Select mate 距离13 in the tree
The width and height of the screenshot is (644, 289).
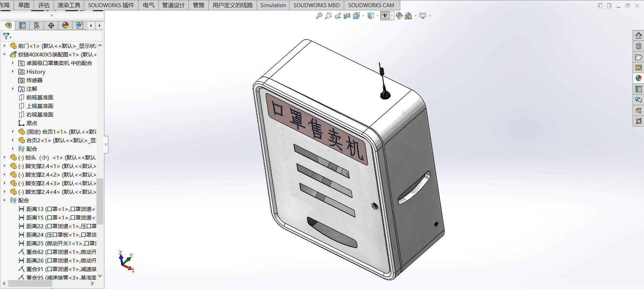(x=57, y=209)
